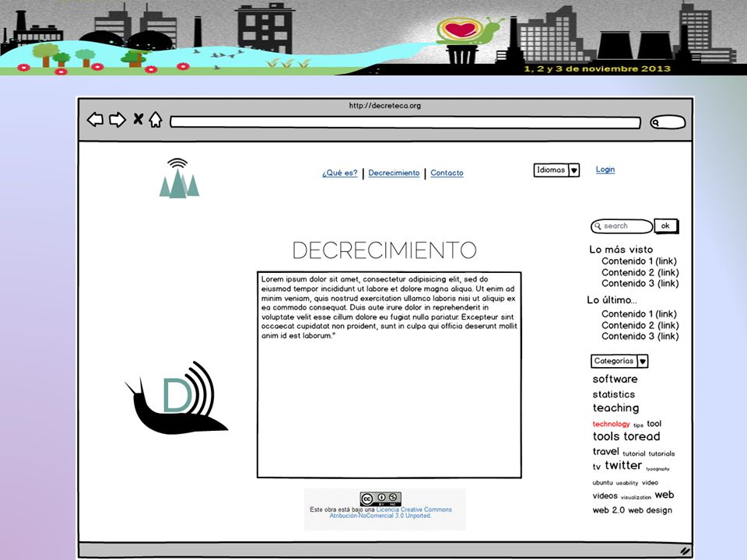Click the red technology tag

611,424
